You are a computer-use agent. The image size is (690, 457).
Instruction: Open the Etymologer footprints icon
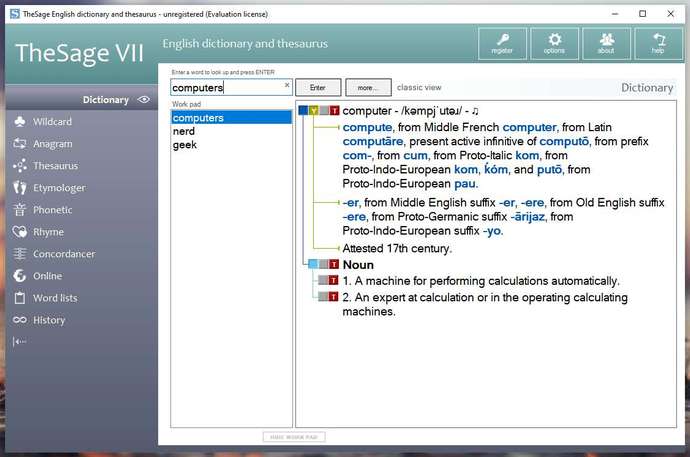coord(20,188)
